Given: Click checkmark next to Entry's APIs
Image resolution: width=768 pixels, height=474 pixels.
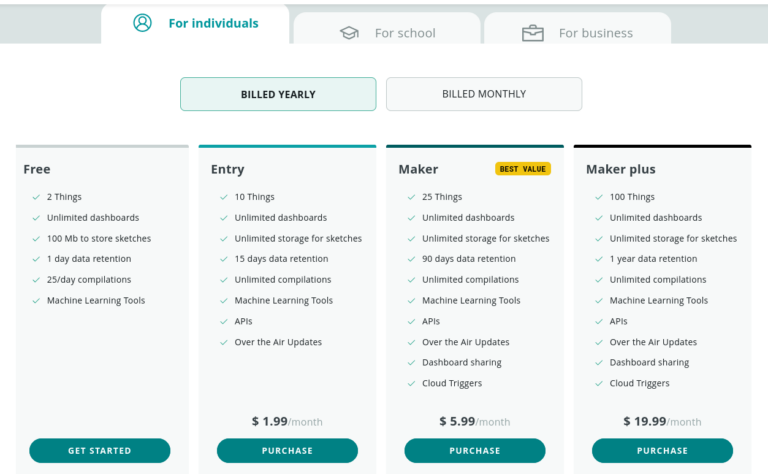Looking at the screenshot, I should point(224,322).
